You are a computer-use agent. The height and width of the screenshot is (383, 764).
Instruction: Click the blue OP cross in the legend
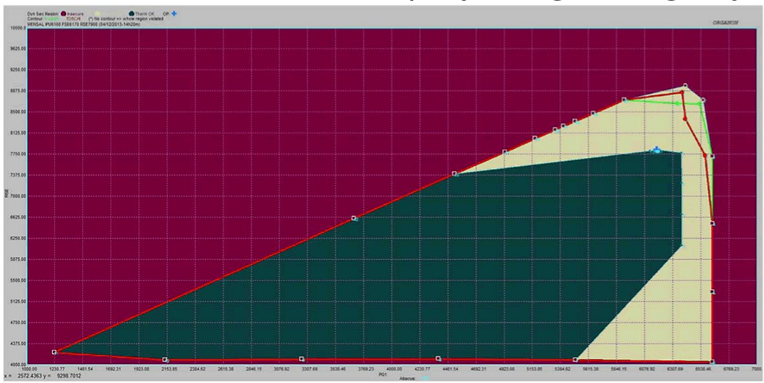174,13
